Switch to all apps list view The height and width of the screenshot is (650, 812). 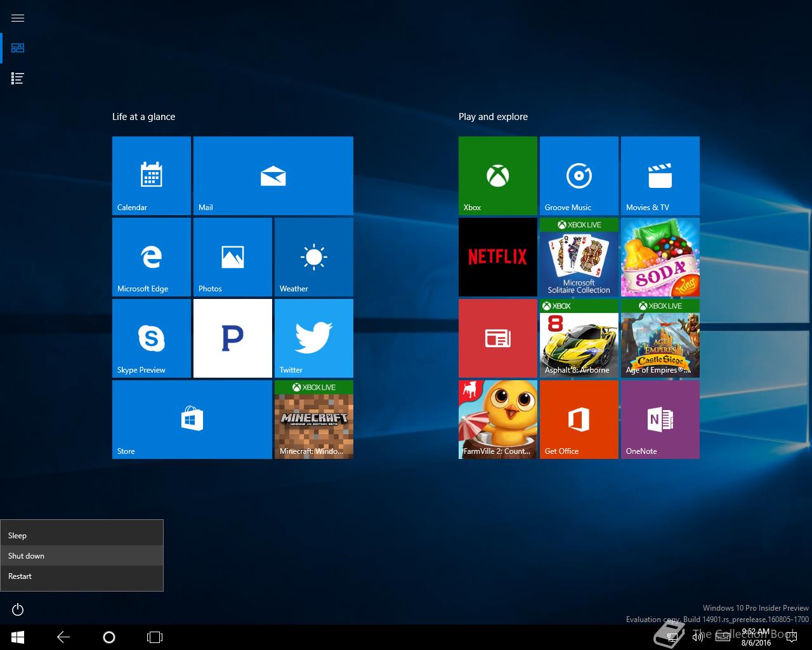(x=18, y=79)
